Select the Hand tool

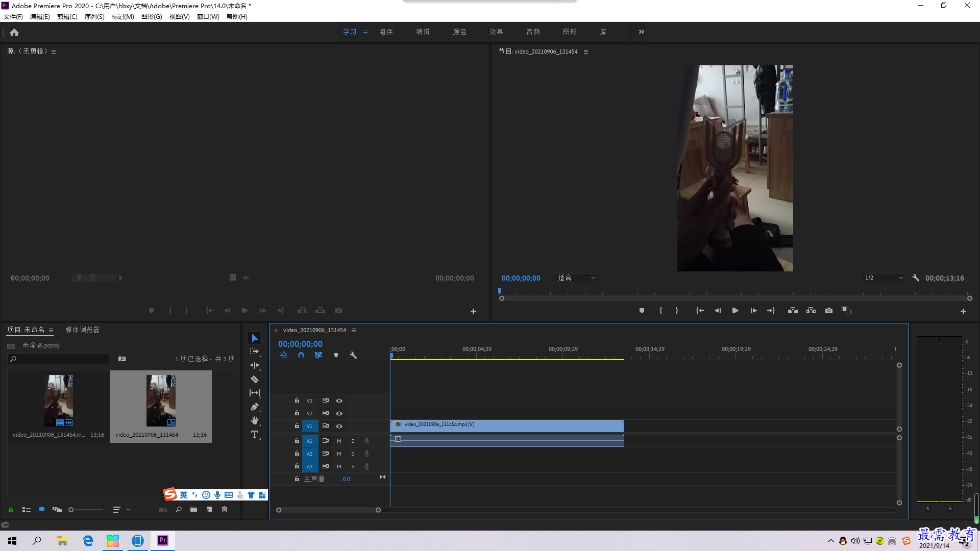click(254, 420)
